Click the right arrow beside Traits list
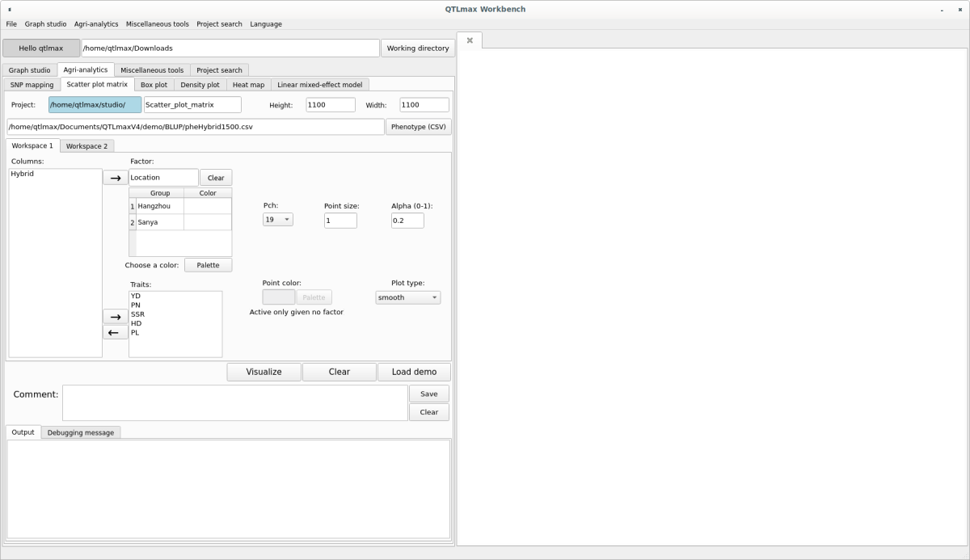970x560 pixels. pyautogui.click(x=115, y=317)
